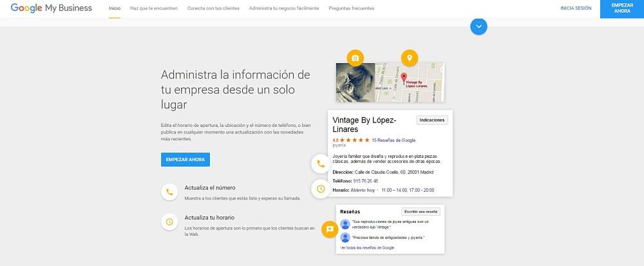Click the red map marker on the map
The width and height of the screenshot is (644, 266).
(404, 78)
